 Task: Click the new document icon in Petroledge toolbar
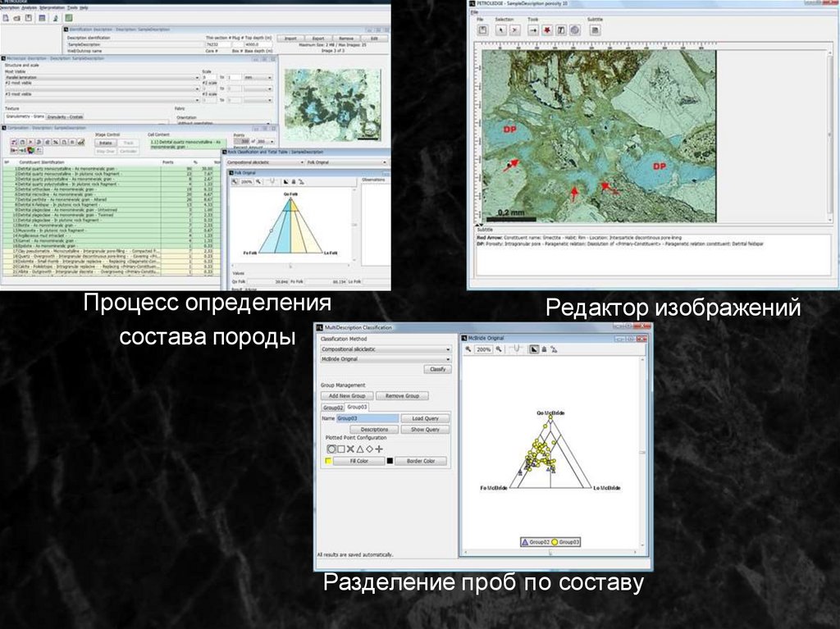(6, 18)
